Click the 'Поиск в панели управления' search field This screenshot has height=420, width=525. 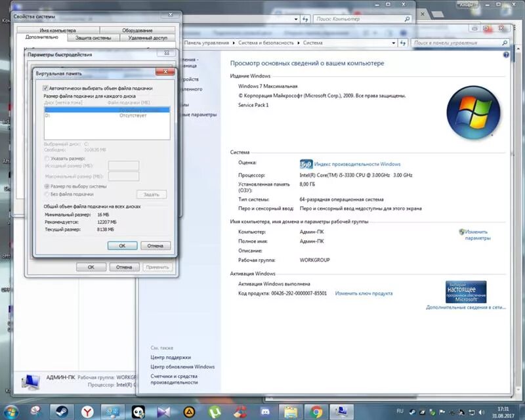click(x=460, y=43)
